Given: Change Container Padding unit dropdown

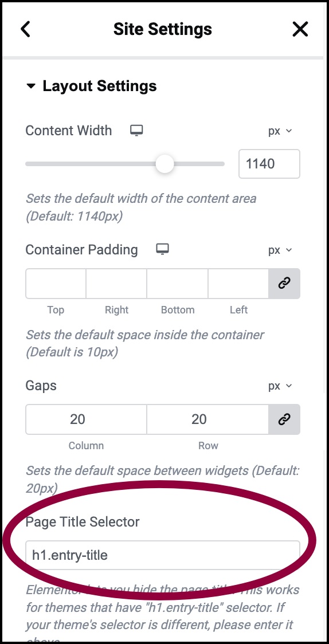Looking at the screenshot, I should (280, 250).
